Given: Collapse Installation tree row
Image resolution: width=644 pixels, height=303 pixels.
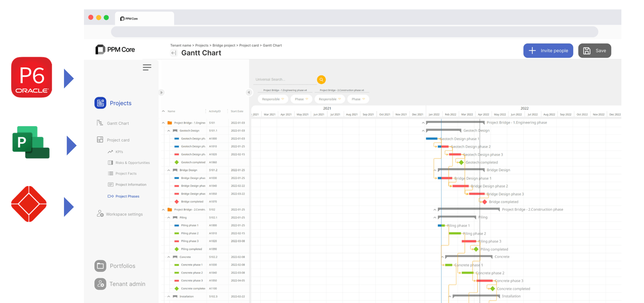Looking at the screenshot, I should 169,296.
